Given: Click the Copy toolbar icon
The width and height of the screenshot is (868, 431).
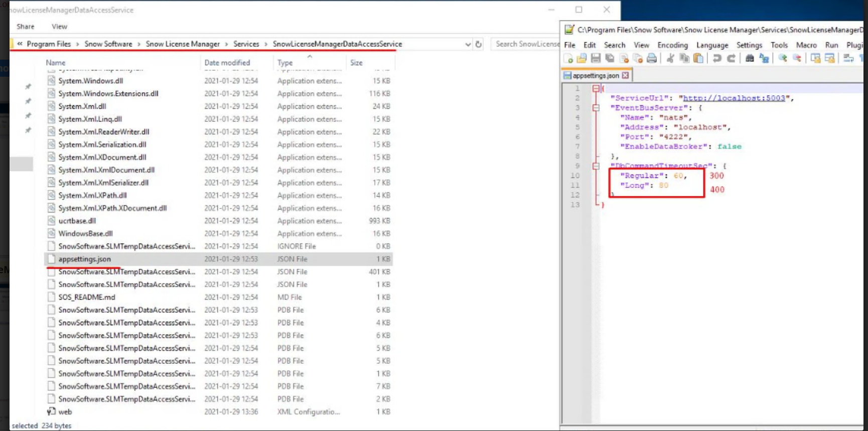Looking at the screenshot, I should tap(684, 59).
